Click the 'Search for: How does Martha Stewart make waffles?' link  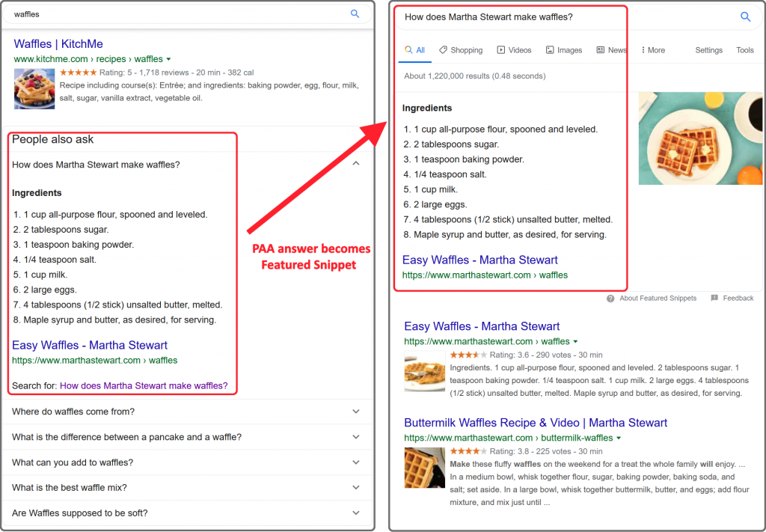click(144, 385)
